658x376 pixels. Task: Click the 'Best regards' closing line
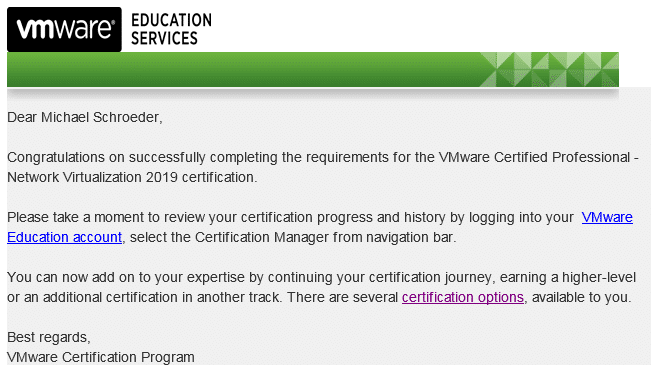point(49,337)
